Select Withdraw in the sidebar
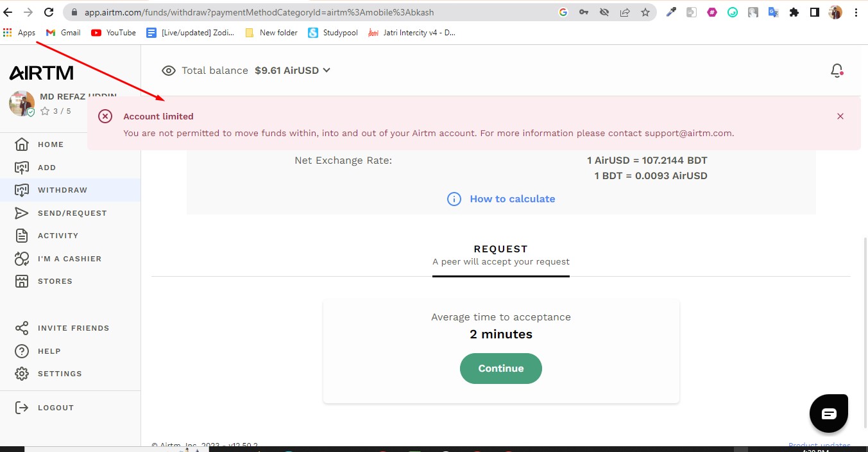Image resolution: width=868 pixels, height=452 pixels. 71,190
